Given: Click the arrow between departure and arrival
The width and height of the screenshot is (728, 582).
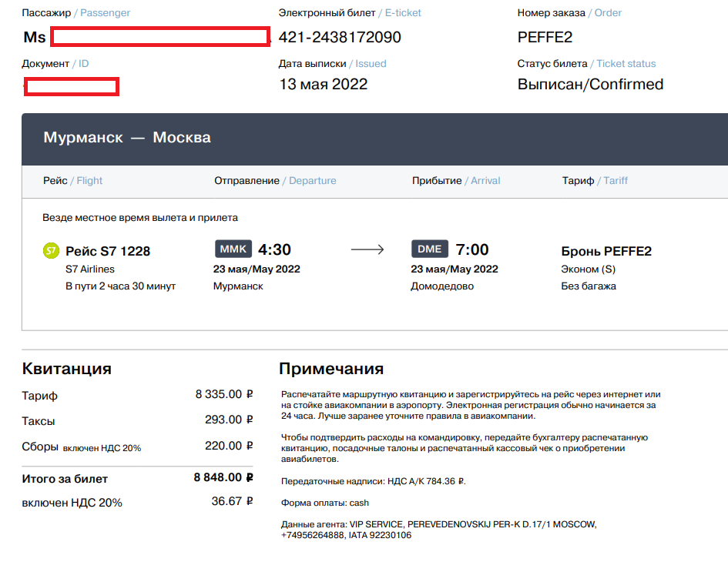Looking at the screenshot, I should (x=367, y=249).
